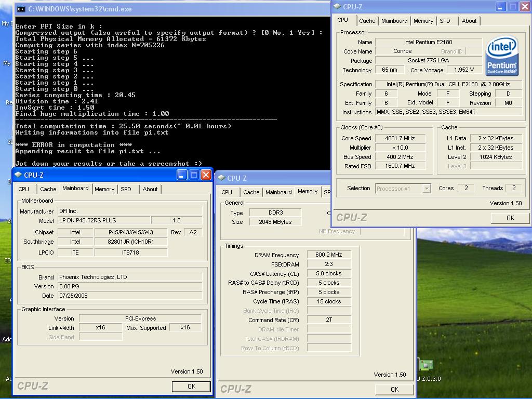Viewport: 532px width, 399px height.
Task: Click the memory Type field DDR3
Action: click(275, 212)
